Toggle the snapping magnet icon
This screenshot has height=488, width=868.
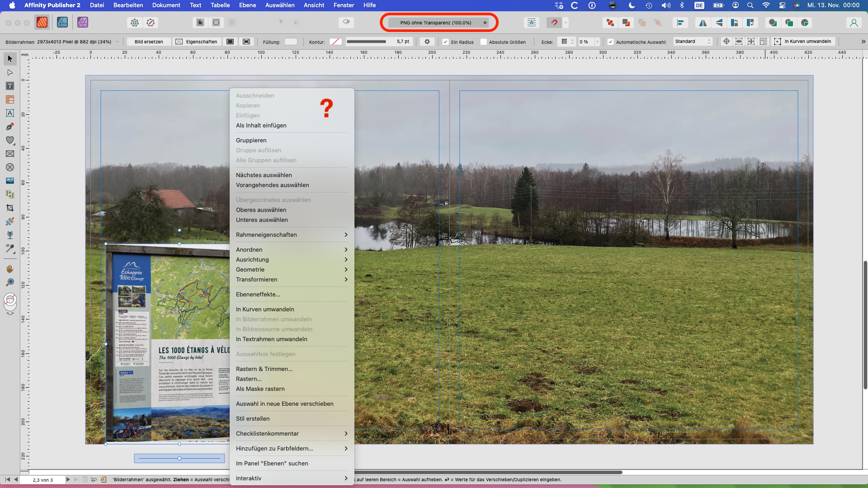coord(554,23)
